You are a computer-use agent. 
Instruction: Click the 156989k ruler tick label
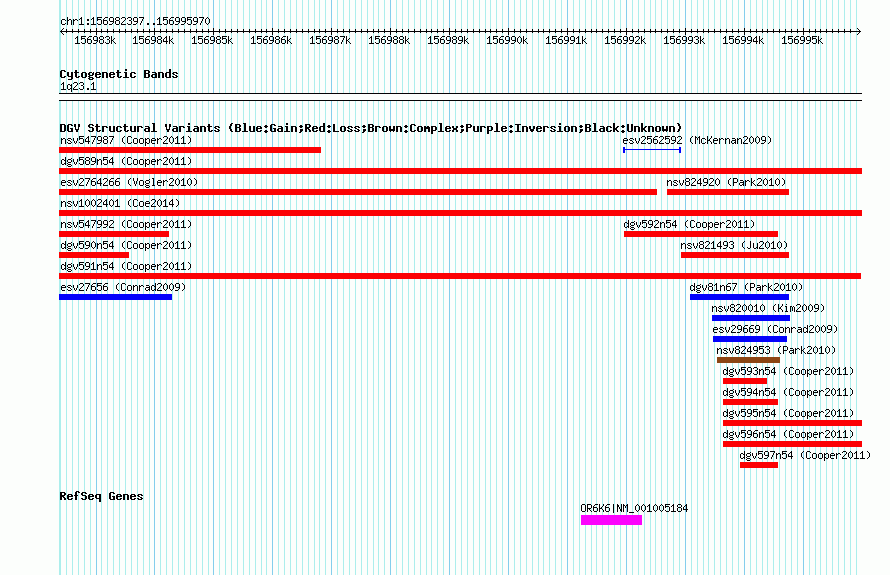tap(448, 40)
